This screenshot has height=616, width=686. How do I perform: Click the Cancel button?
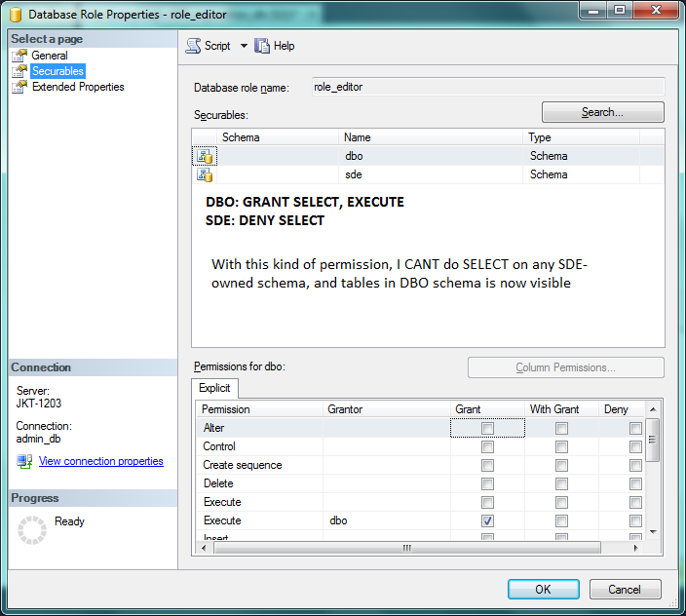click(x=625, y=590)
